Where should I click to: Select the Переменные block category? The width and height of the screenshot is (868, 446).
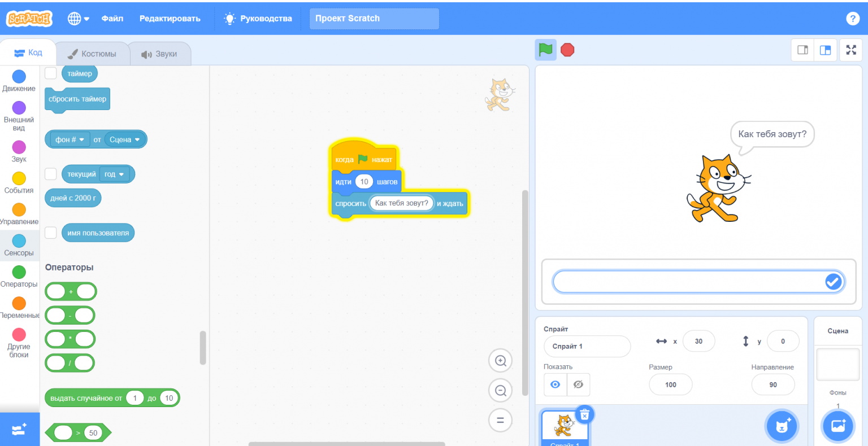click(19, 308)
